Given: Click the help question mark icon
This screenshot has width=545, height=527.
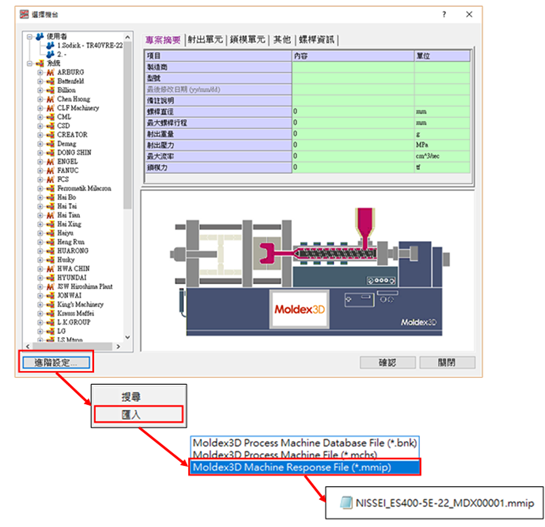Looking at the screenshot, I should tap(444, 14).
